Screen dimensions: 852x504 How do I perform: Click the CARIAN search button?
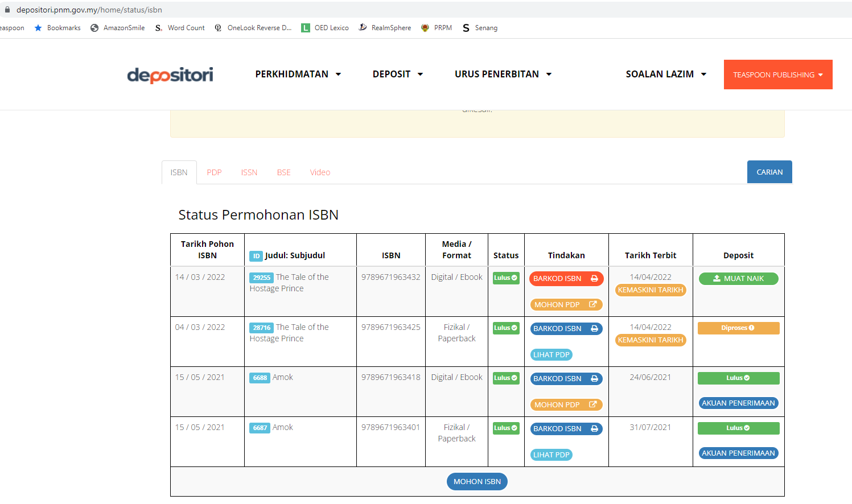point(769,172)
